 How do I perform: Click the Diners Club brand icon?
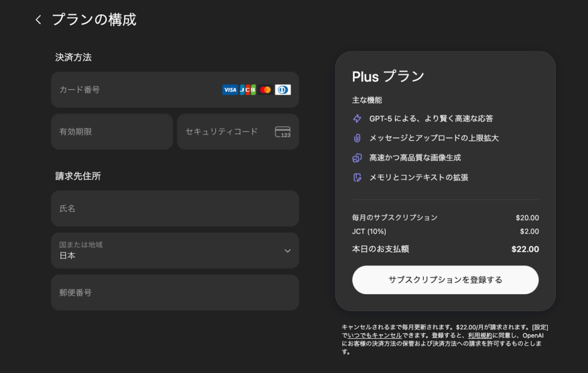tap(283, 90)
